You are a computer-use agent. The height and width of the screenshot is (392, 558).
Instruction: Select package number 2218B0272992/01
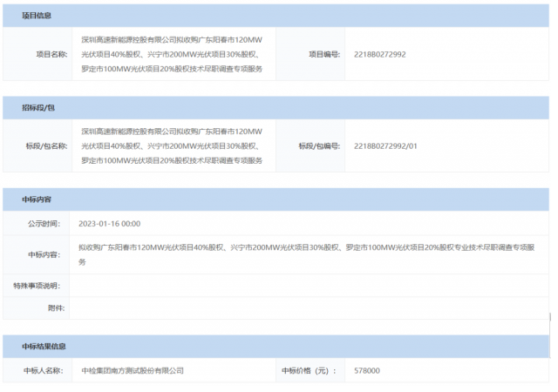click(385, 145)
